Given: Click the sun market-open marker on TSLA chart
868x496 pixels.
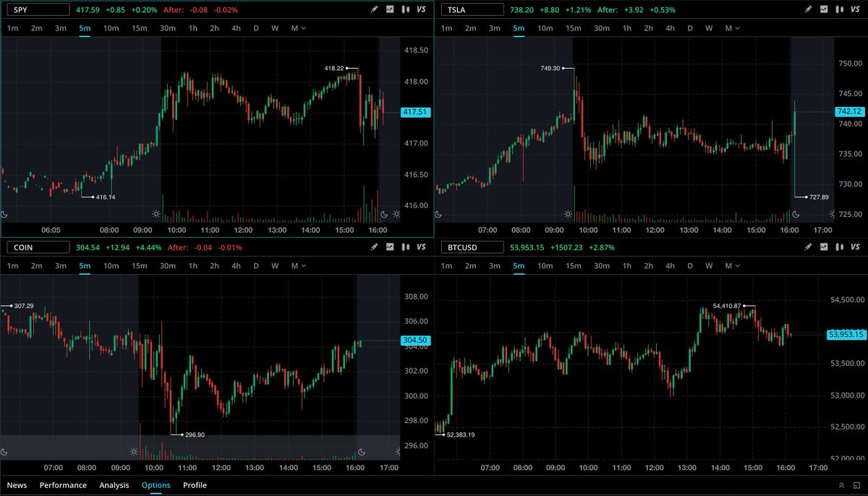Looking at the screenshot, I should point(568,214).
